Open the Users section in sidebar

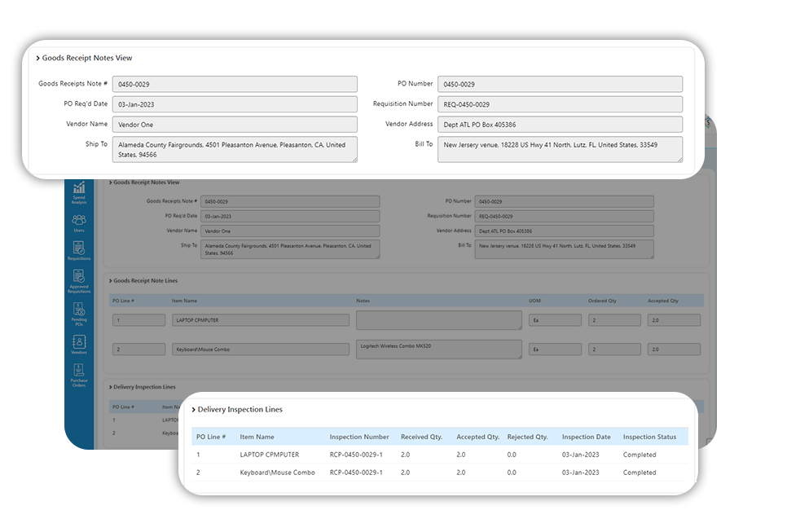[x=79, y=223]
